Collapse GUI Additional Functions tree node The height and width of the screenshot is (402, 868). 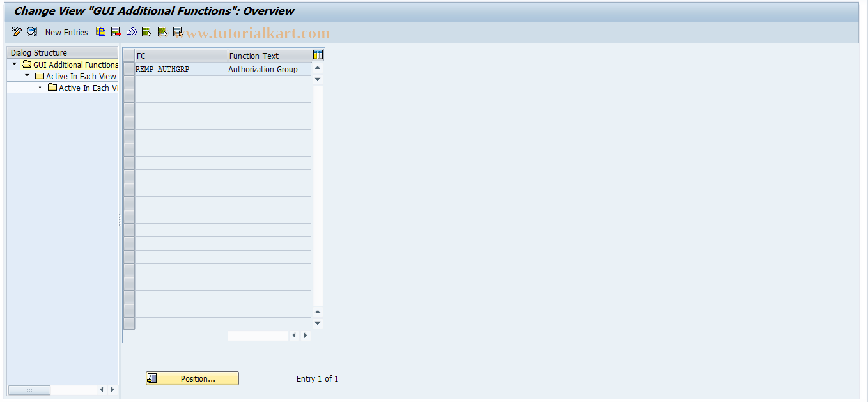click(x=15, y=64)
